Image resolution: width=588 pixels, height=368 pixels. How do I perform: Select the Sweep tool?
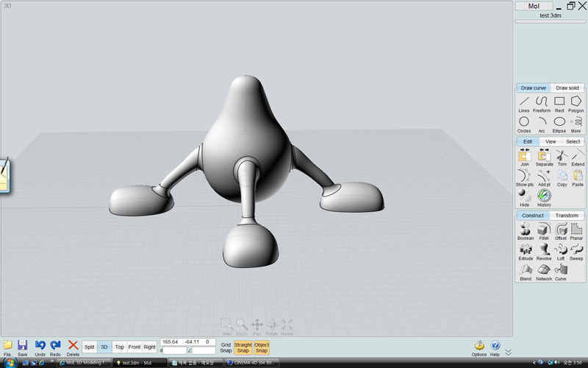(576, 252)
